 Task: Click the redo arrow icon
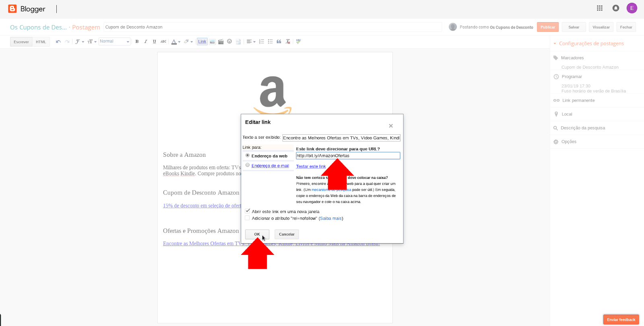pyautogui.click(x=67, y=41)
